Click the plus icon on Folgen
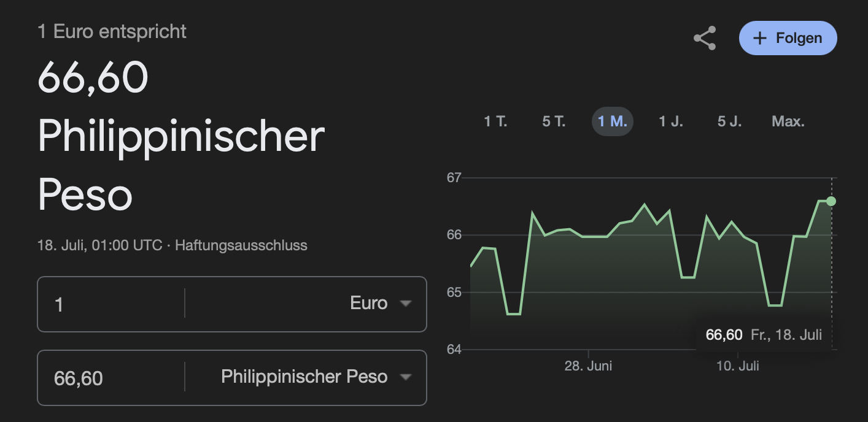Screen dimensions: 868x422 [760, 38]
